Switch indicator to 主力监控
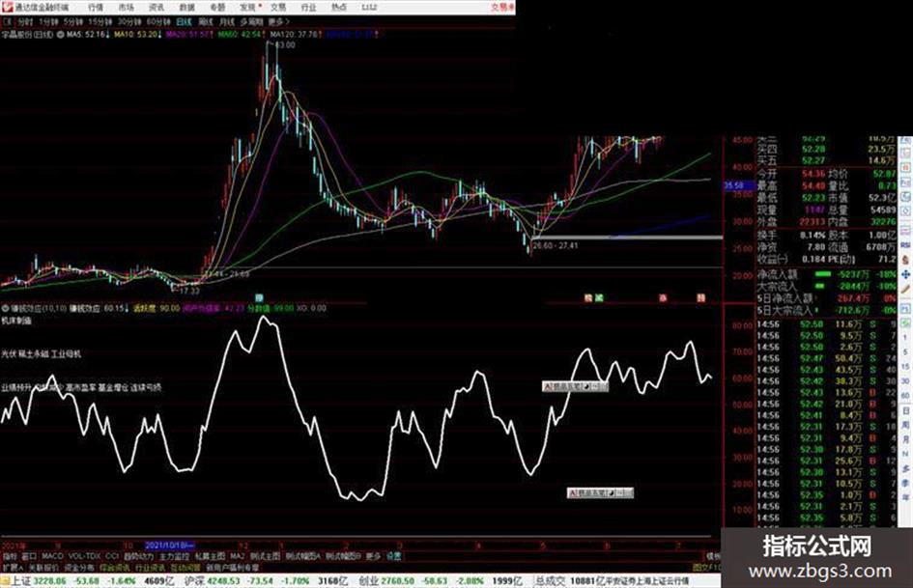 point(175,556)
